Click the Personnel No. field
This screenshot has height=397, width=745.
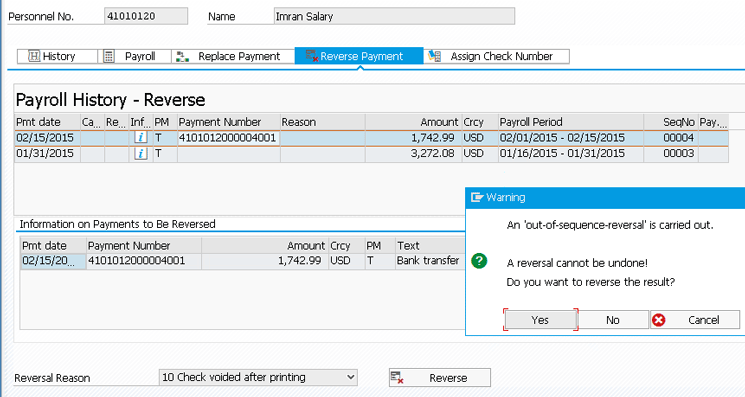(146, 16)
